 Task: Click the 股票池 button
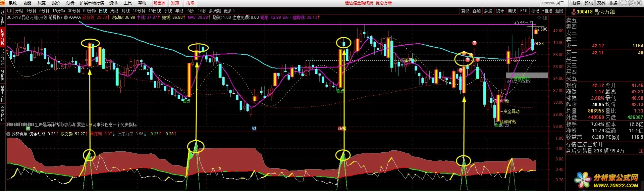click(x=159, y=3)
